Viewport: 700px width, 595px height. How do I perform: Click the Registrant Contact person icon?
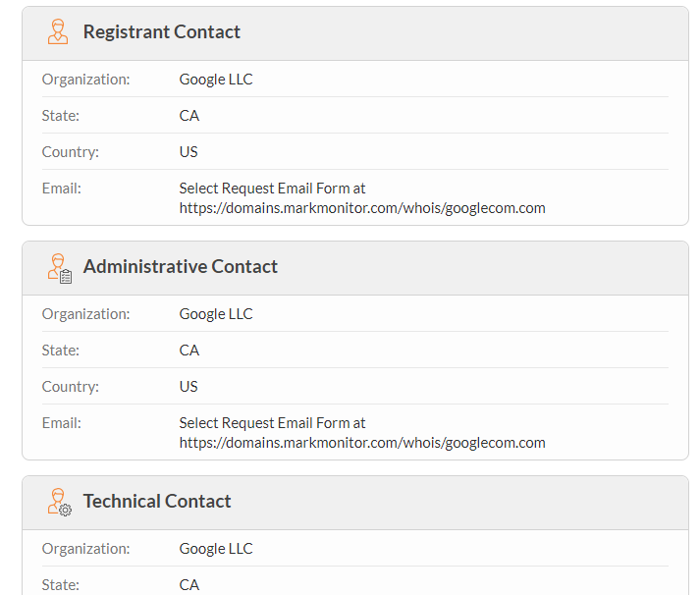[x=58, y=32]
